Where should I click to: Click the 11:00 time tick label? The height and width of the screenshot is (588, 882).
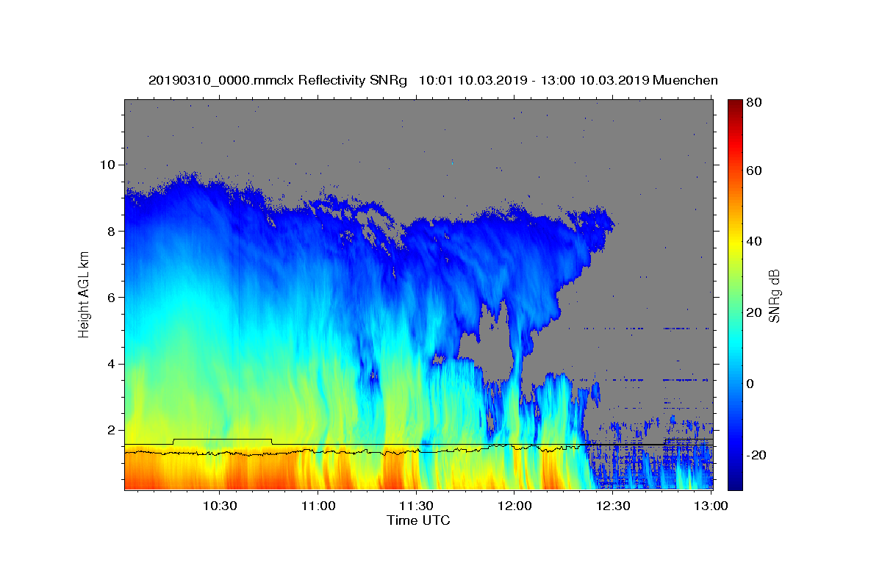tap(318, 506)
